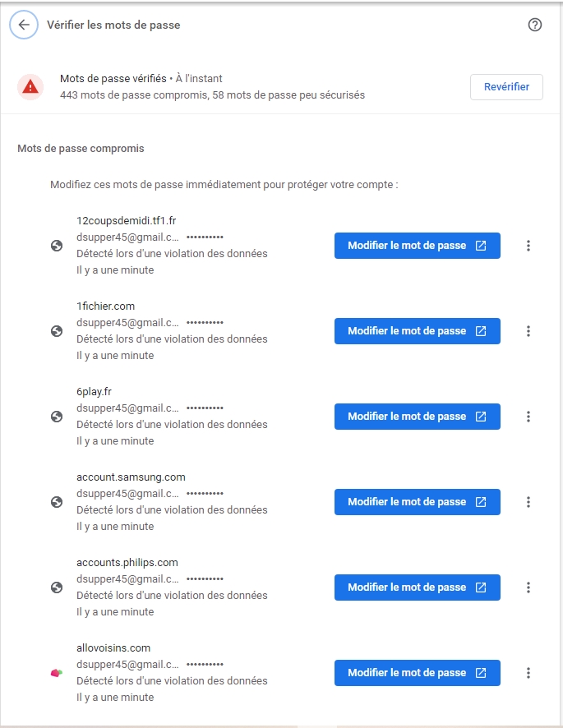The height and width of the screenshot is (728, 563).
Task: Click the globe icon beside 1fichier.com
Action: tap(57, 331)
